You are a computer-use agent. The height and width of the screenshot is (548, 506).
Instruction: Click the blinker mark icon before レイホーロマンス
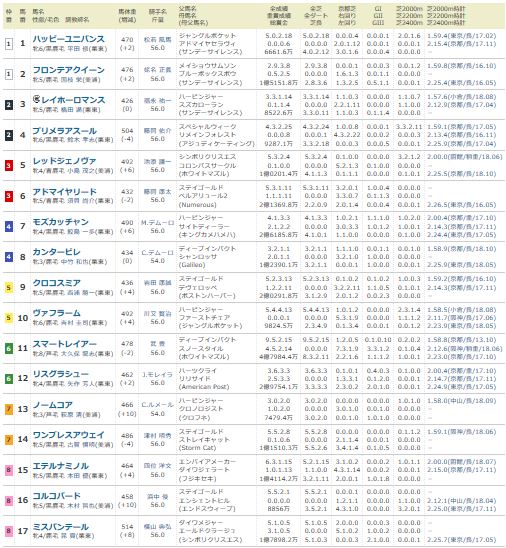click(x=36, y=99)
